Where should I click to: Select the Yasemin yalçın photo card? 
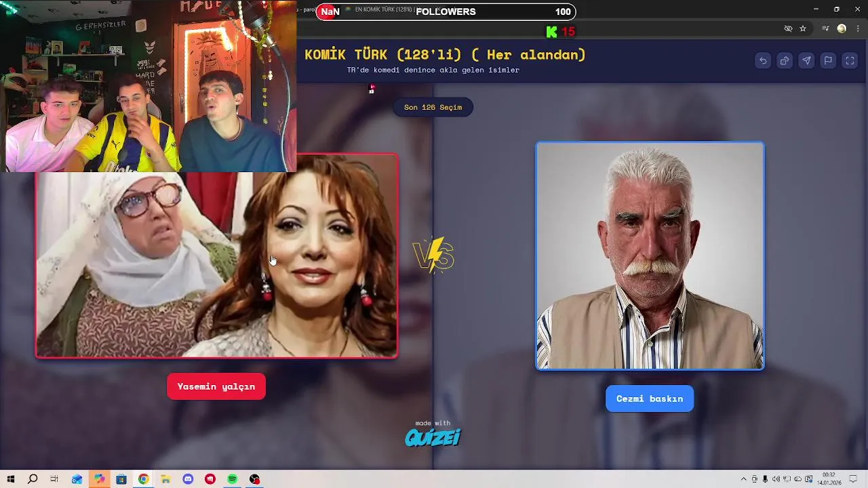point(216,256)
